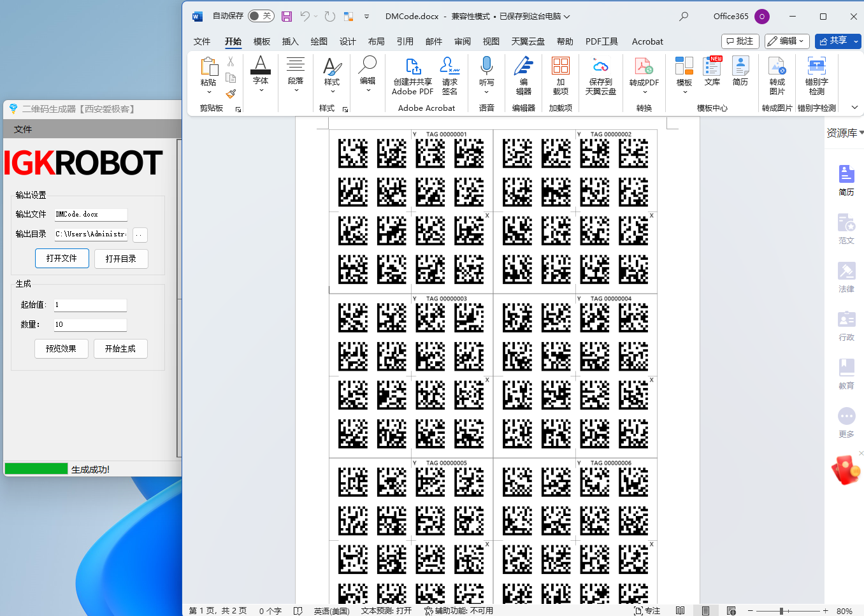
Task: Open the 编辑 mode dropdown button
Action: [788, 41]
